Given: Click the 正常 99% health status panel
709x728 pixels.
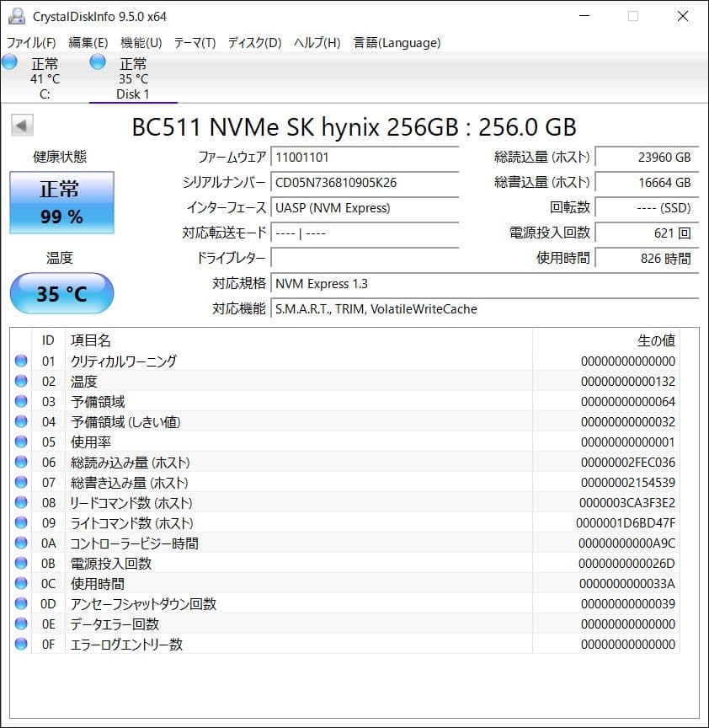Looking at the screenshot, I should pos(61,202).
